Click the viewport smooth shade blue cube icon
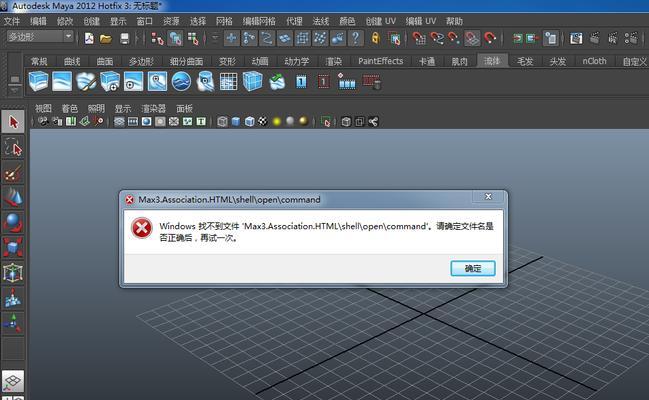 (236, 121)
